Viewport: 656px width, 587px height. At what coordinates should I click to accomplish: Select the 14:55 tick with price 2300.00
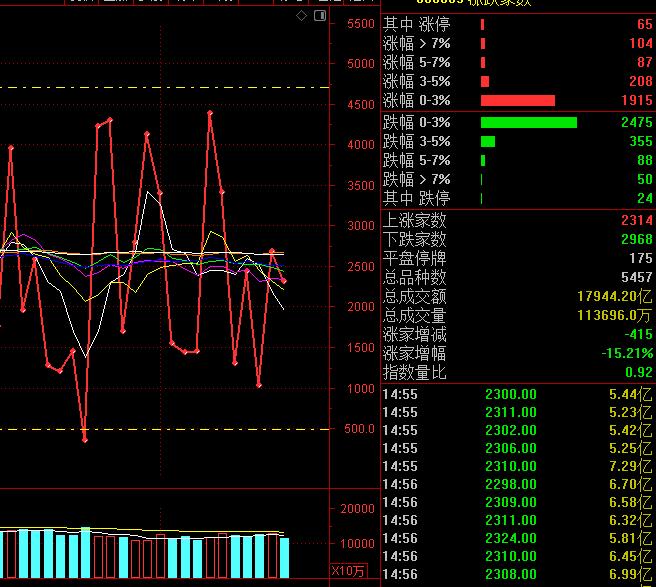(x=517, y=394)
